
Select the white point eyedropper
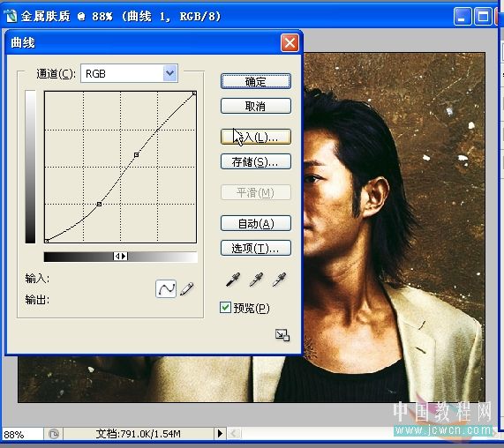(279, 280)
